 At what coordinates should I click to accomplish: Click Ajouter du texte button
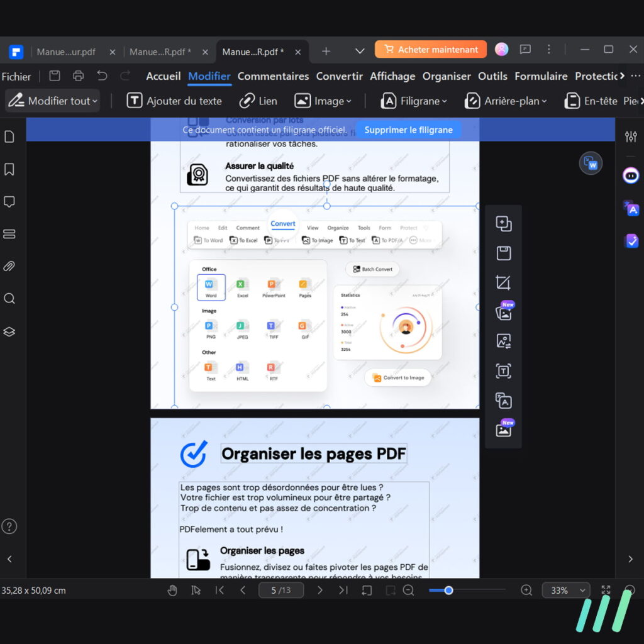click(x=174, y=101)
